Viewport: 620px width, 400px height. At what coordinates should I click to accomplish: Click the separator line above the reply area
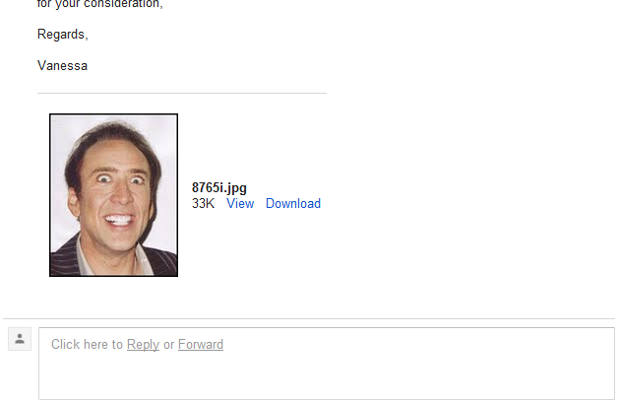click(310, 318)
